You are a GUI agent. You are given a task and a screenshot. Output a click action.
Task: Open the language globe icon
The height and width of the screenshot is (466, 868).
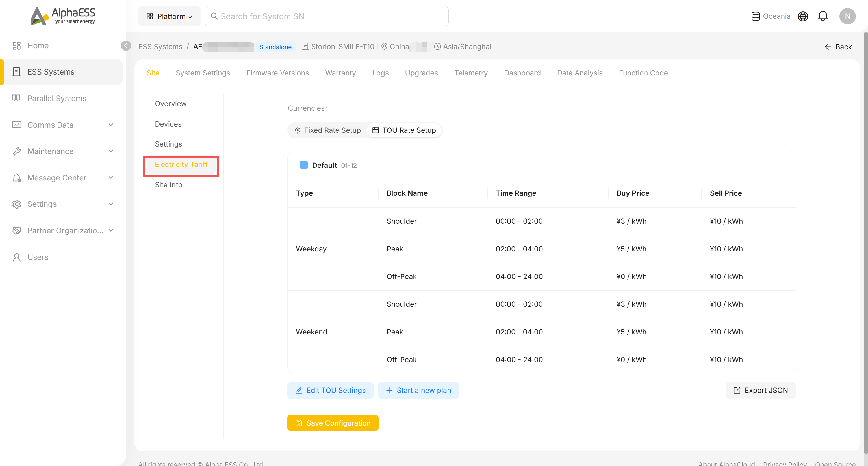tap(803, 16)
